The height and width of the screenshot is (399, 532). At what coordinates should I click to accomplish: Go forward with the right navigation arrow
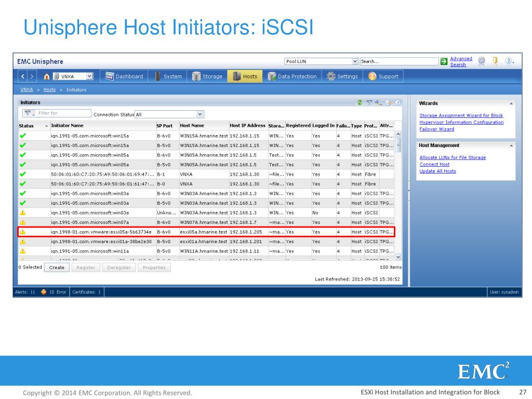(x=32, y=76)
